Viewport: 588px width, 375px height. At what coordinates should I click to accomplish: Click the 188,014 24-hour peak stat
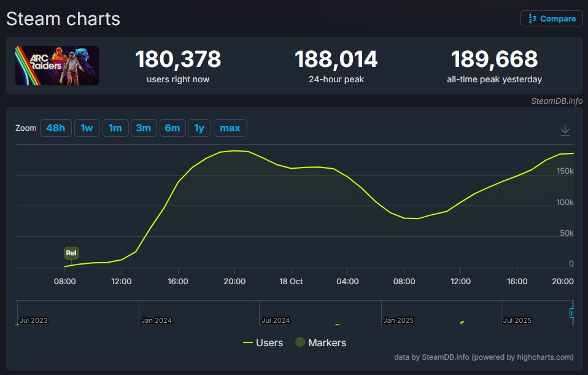coord(336,59)
